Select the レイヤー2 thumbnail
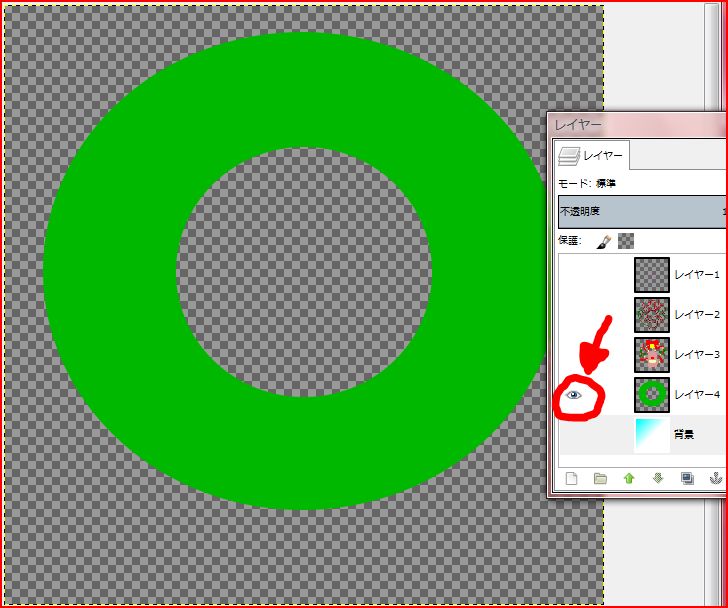The height and width of the screenshot is (608, 728). coord(652,315)
